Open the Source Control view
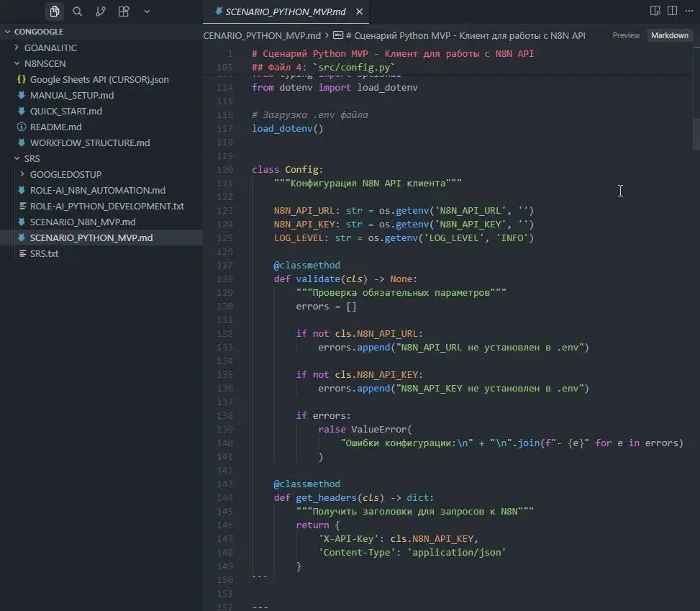The image size is (700, 611). tap(100, 11)
